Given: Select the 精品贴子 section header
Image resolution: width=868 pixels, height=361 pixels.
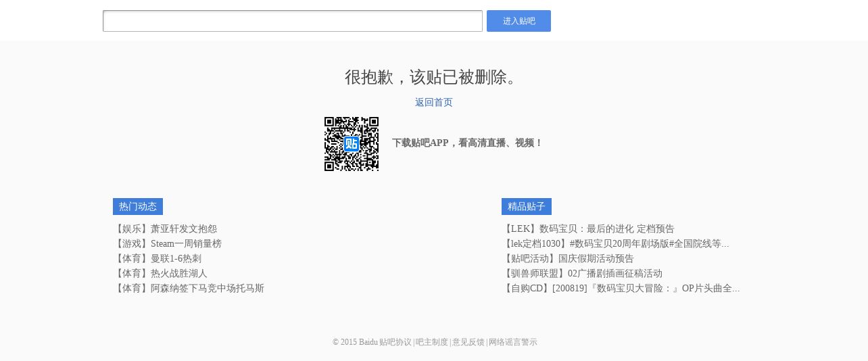Looking at the screenshot, I should [x=527, y=206].
